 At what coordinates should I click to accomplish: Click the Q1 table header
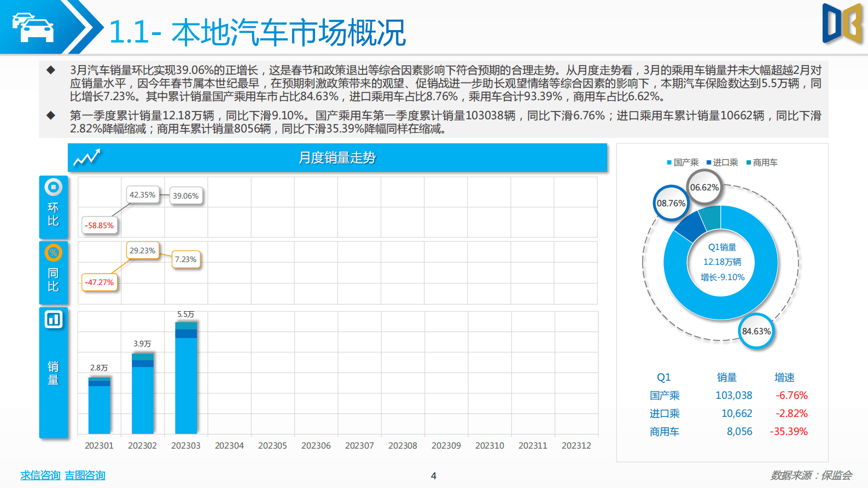[x=663, y=377]
